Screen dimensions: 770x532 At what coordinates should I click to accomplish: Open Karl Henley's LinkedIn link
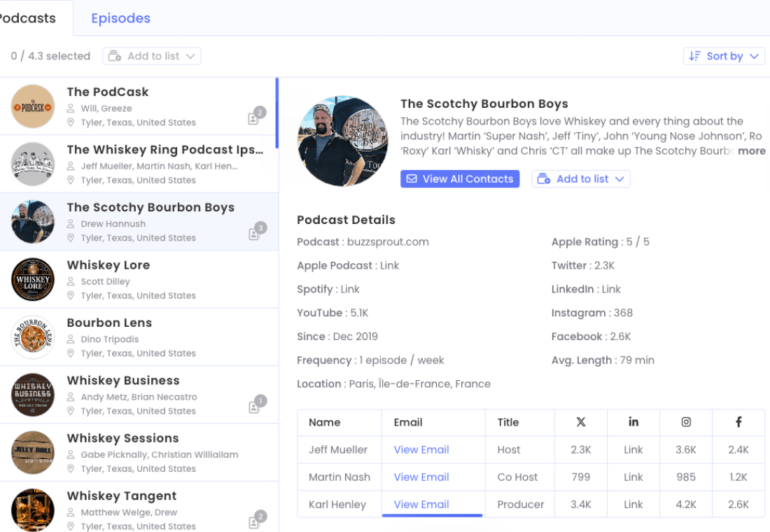(633, 505)
